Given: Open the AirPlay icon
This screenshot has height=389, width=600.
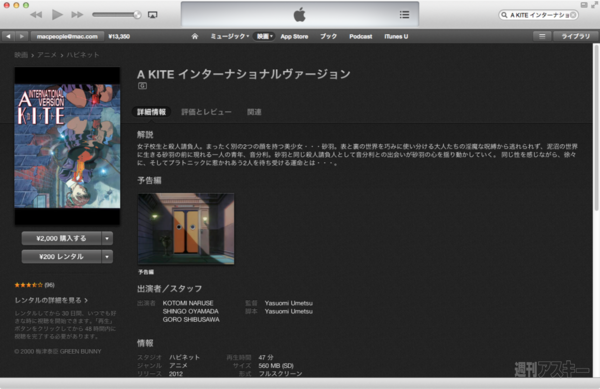Looking at the screenshot, I should (x=152, y=15).
